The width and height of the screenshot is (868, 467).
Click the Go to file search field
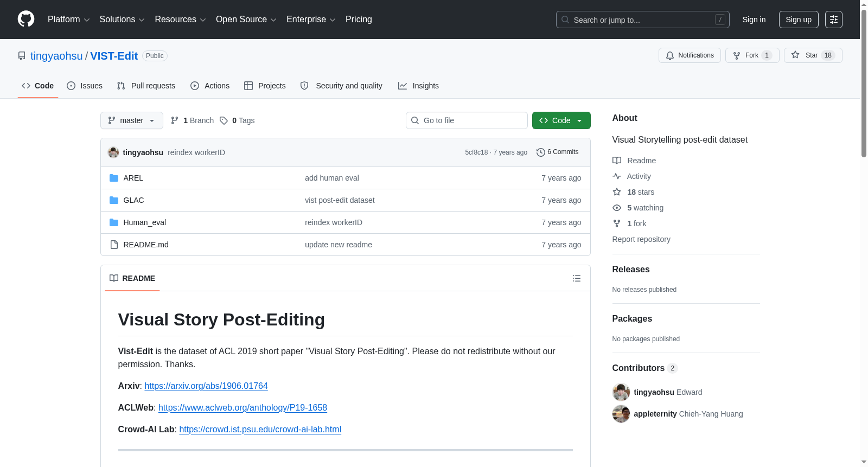point(467,120)
